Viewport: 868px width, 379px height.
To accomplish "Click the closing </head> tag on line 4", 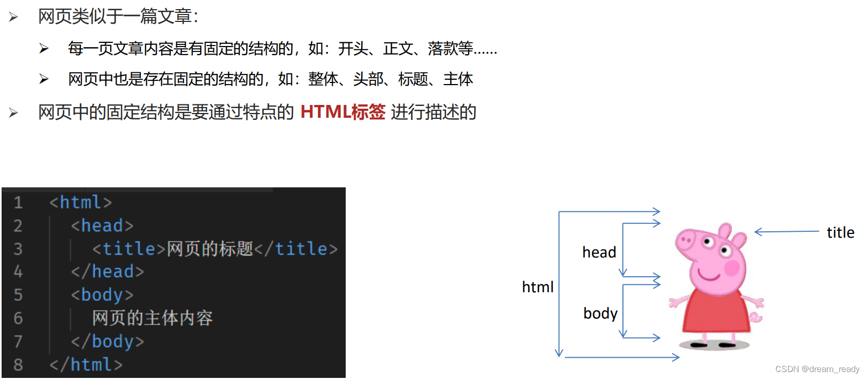I will pos(108,271).
